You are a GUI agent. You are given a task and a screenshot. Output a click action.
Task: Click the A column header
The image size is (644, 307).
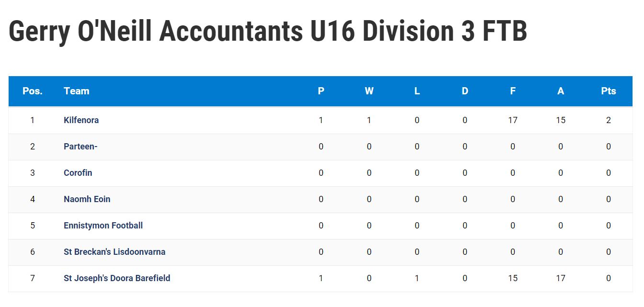coord(561,91)
